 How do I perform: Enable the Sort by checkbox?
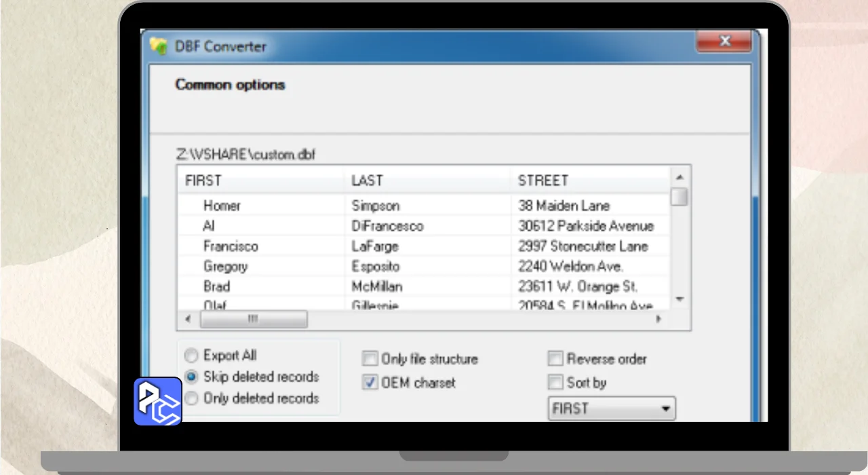coord(555,383)
